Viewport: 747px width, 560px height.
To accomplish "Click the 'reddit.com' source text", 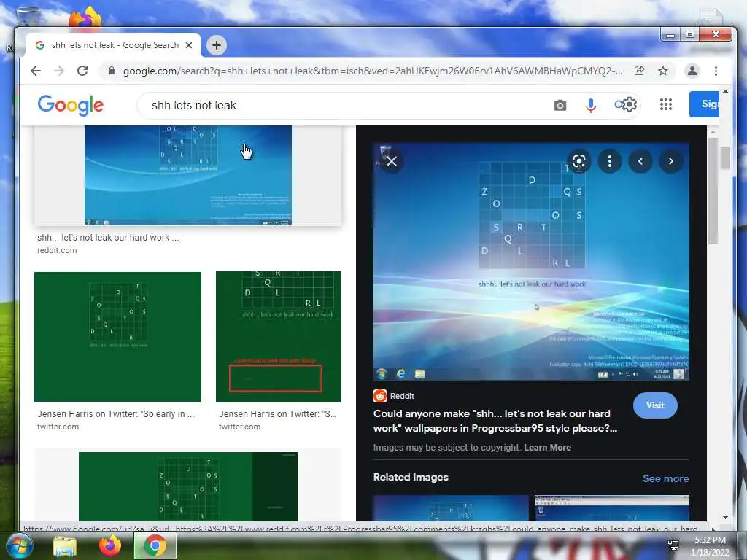I will pyautogui.click(x=57, y=251).
